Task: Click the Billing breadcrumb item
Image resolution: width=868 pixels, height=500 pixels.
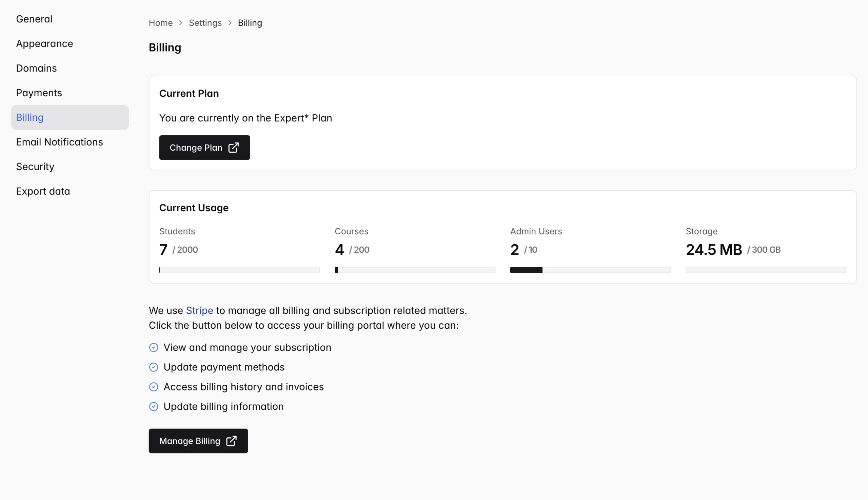Action: 250,23
